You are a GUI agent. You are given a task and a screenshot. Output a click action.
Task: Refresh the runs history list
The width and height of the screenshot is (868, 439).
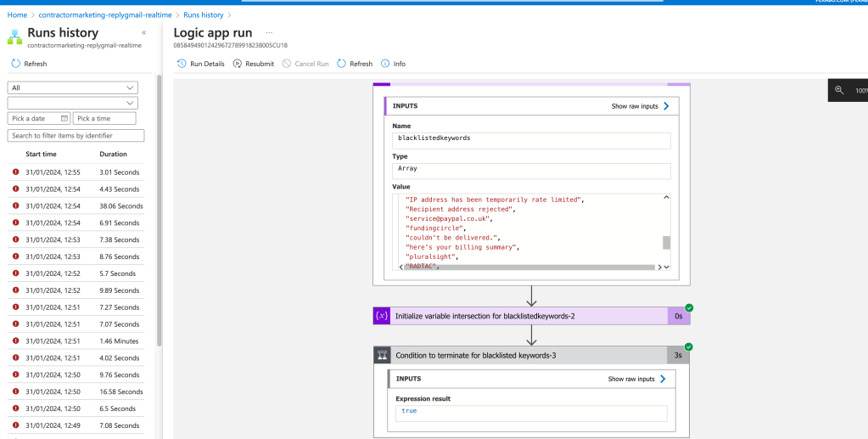[x=30, y=64]
